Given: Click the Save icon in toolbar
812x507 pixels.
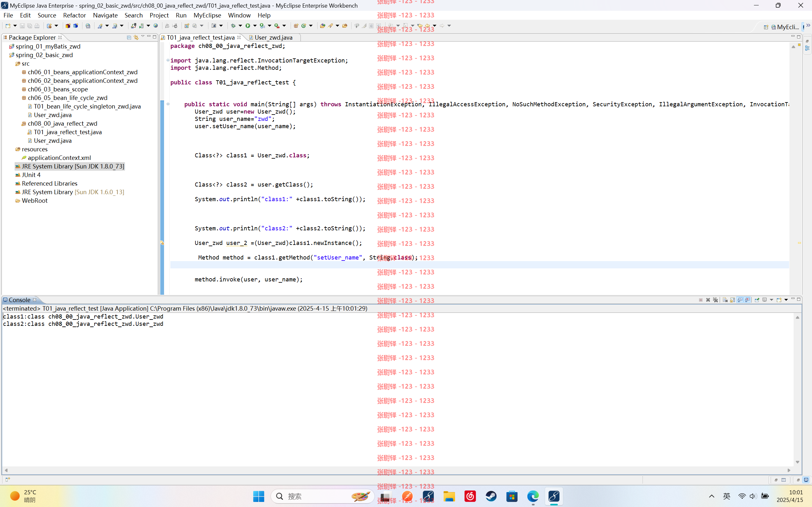Looking at the screenshot, I should pos(22,26).
